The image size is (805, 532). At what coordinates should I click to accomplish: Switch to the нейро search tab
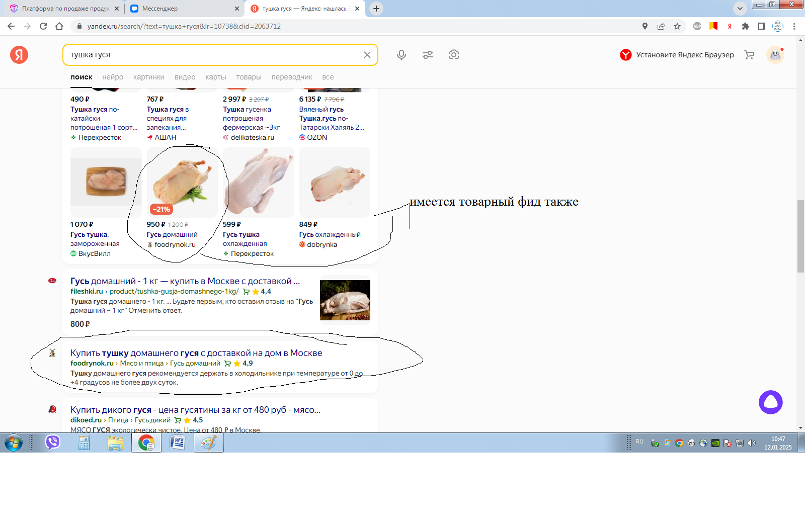click(113, 77)
